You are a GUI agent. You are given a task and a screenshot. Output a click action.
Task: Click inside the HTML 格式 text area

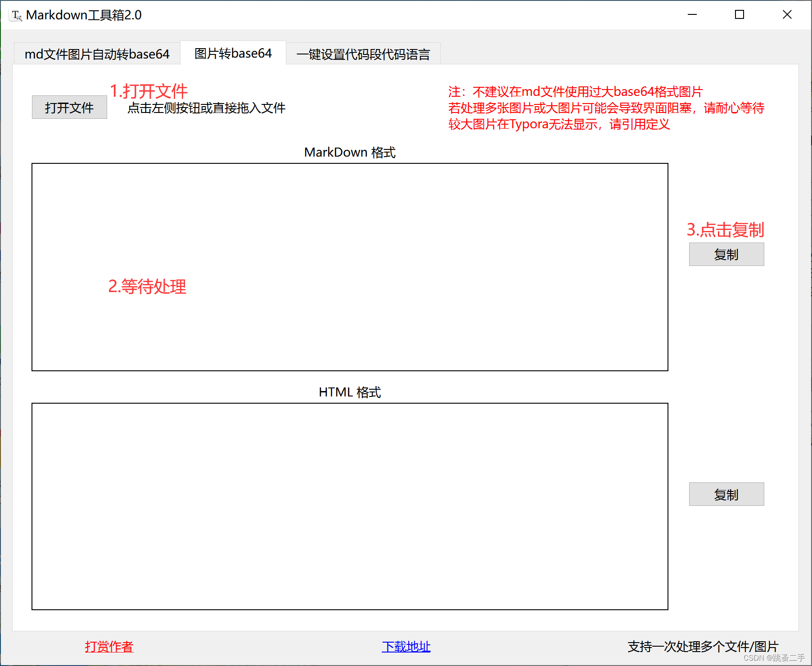click(x=349, y=504)
